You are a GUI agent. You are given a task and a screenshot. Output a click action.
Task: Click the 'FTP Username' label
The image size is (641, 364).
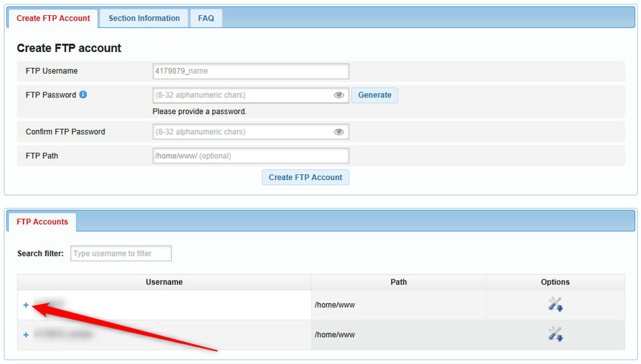[x=51, y=71]
